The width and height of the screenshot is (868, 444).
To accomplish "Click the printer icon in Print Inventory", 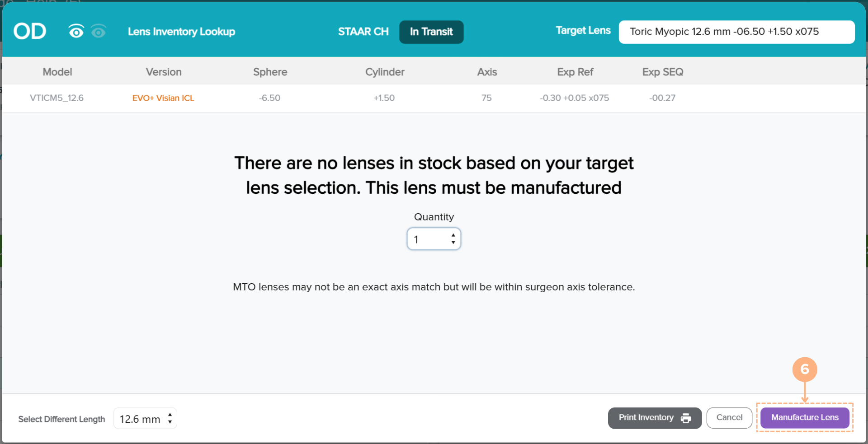I will coord(685,418).
